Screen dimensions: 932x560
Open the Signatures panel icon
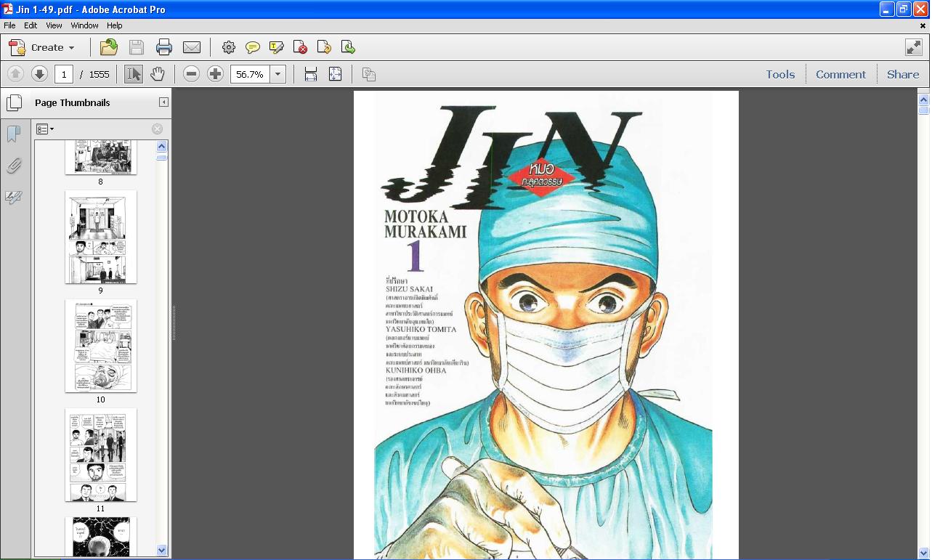[14, 197]
